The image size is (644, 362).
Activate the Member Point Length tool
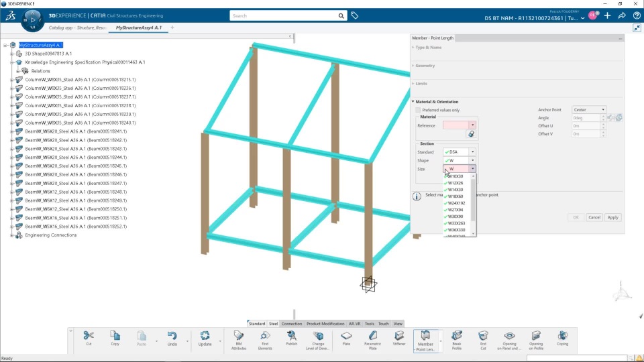[x=425, y=341]
